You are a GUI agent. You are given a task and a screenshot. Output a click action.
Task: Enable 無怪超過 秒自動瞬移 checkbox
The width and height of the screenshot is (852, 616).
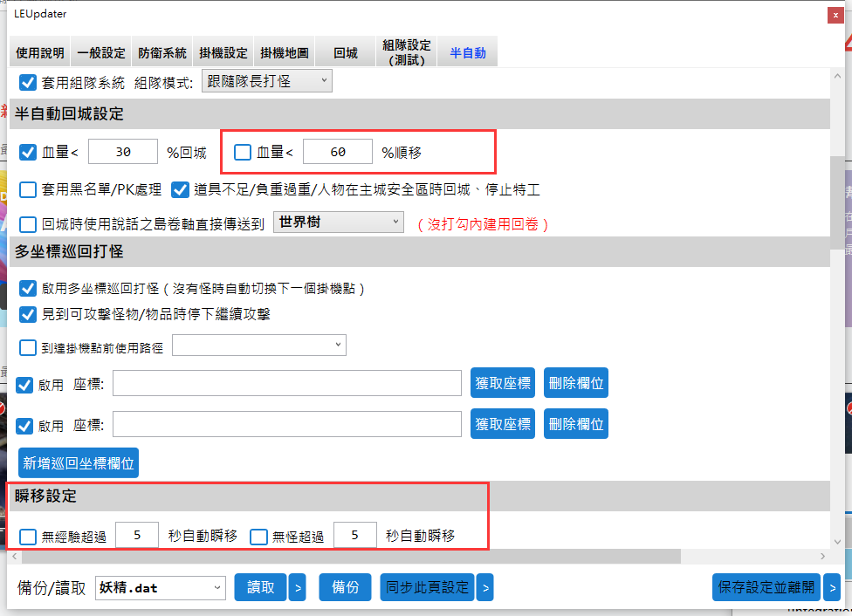(258, 537)
